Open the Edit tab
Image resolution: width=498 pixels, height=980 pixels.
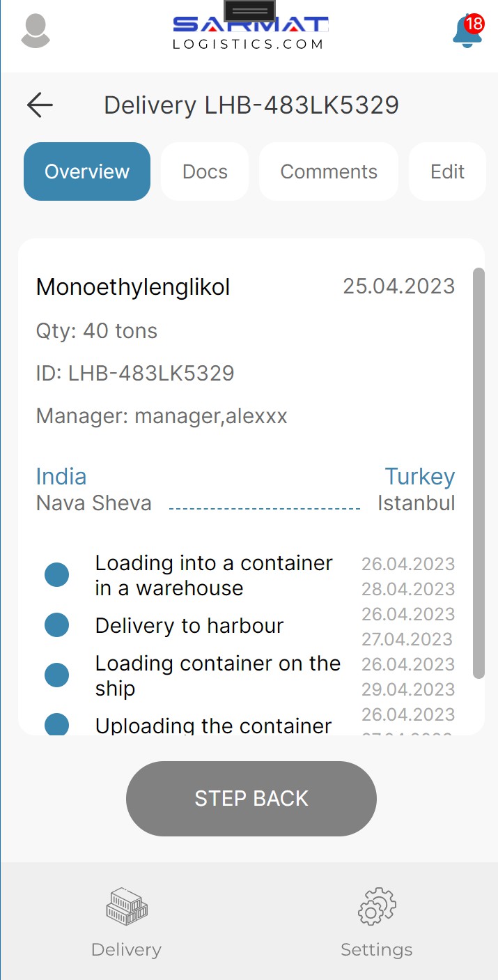coord(447,171)
